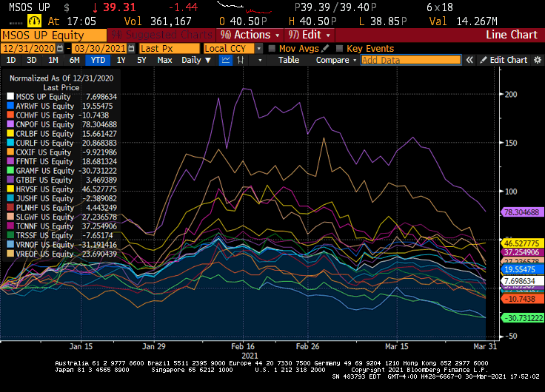Image resolution: width=545 pixels, height=392 pixels.
Task: Click the MSOS UP Equity security field
Action: tap(53, 35)
